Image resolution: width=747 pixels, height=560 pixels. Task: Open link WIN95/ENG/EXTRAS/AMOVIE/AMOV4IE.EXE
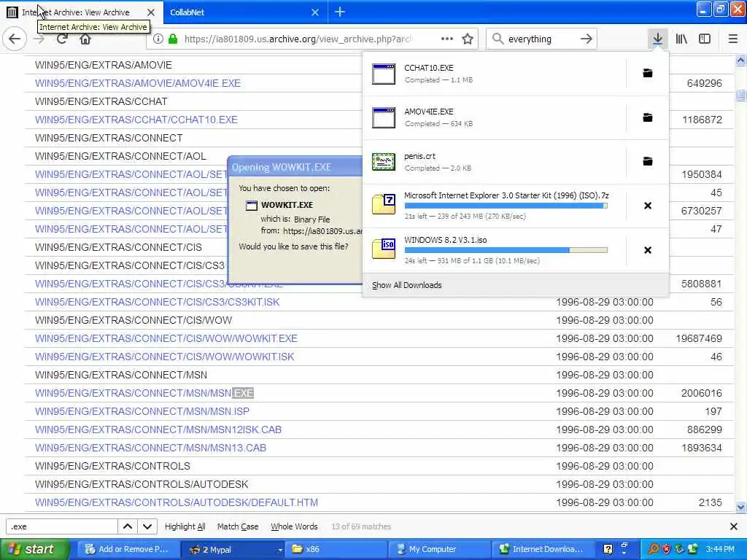click(138, 83)
